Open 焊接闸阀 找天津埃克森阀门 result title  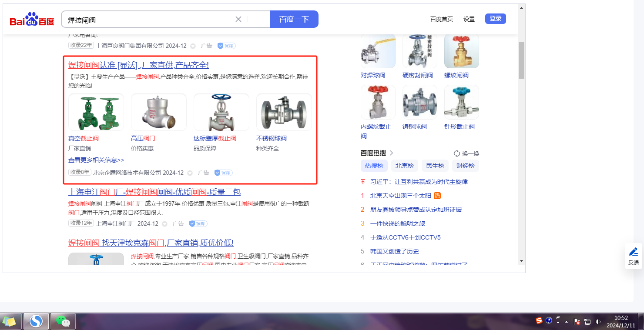[x=151, y=243]
